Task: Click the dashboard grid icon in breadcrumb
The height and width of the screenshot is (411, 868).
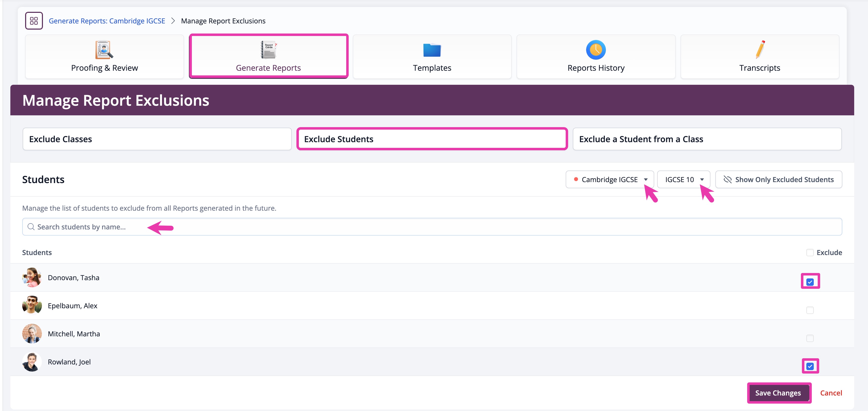Action: point(34,21)
